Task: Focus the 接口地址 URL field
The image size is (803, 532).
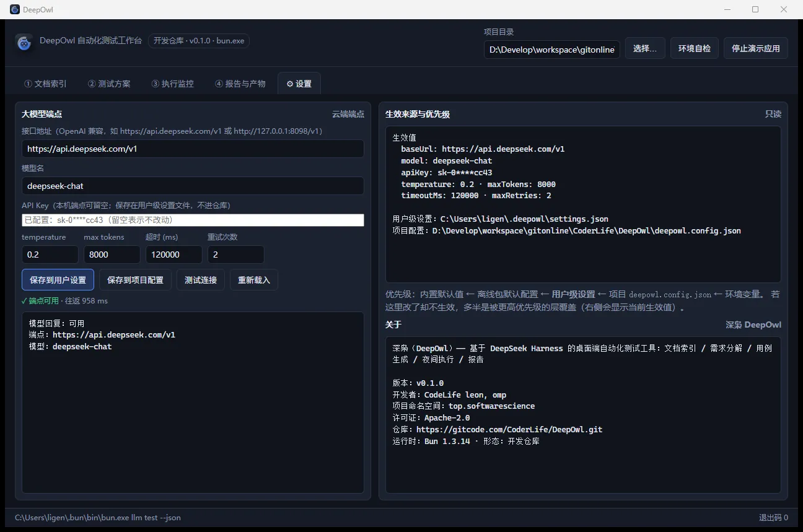Action: pos(193,149)
